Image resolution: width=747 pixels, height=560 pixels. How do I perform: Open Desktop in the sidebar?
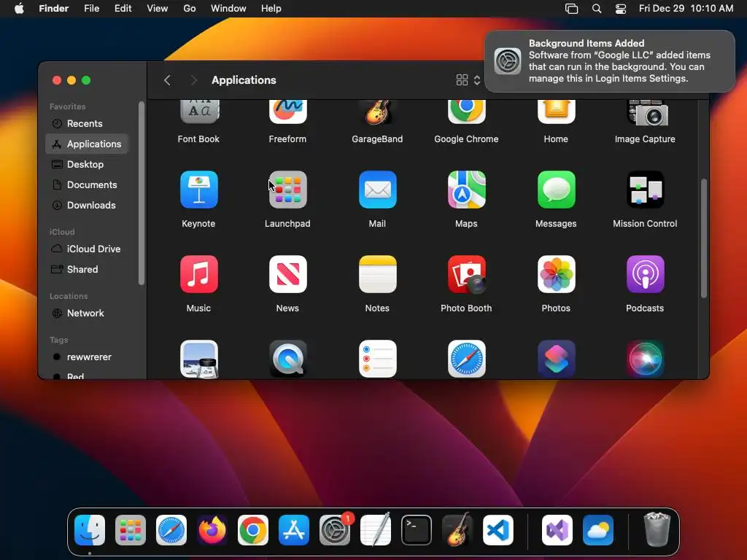[87, 164]
